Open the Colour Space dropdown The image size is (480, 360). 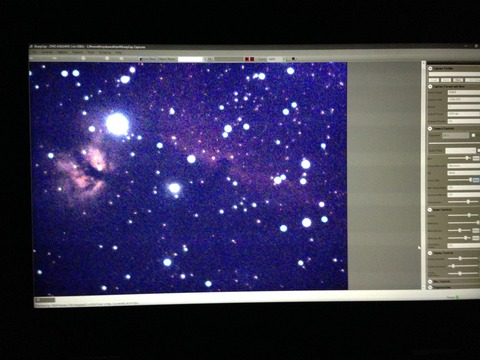(x=463, y=92)
